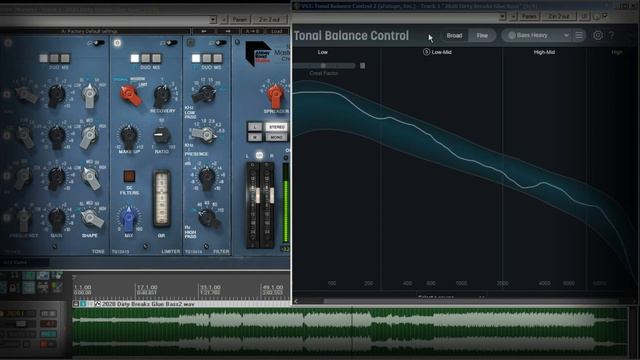Click the Presence dB gain knob
640x360 pixels.
[207, 179]
